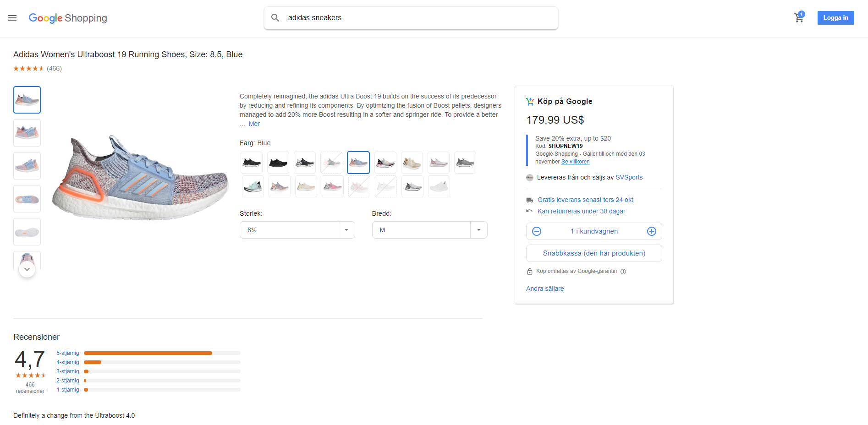Select the solid grey shoe color swatch

coord(465,163)
